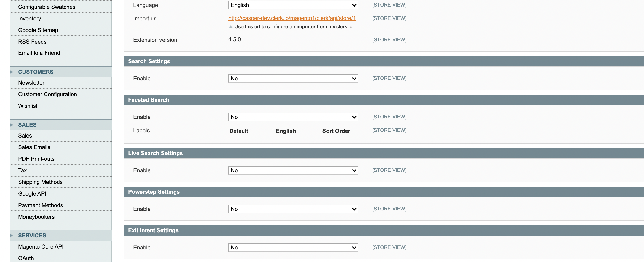Open Magento Core API settings
The width and height of the screenshot is (644, 262).
pos(40,246)
